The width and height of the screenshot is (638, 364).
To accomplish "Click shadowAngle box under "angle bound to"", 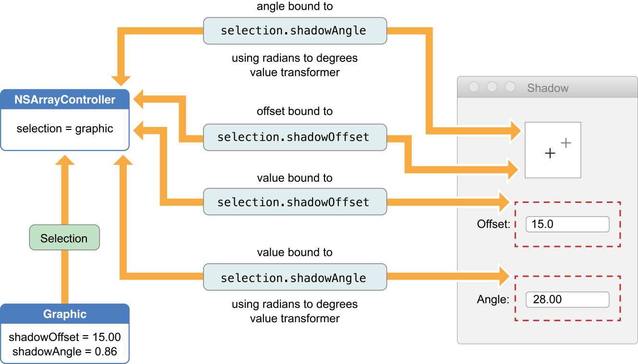I will click(295, 31).
